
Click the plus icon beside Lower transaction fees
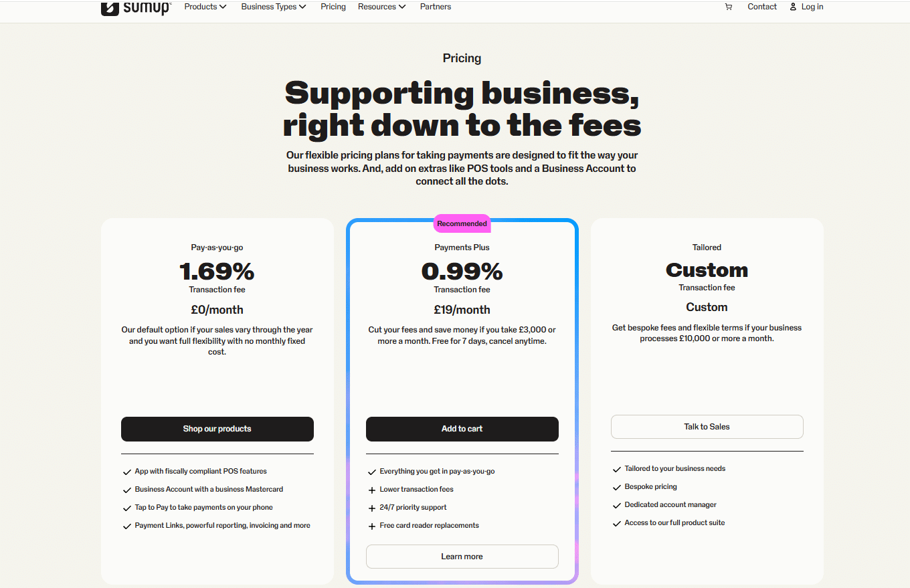(x=372, y=490)
